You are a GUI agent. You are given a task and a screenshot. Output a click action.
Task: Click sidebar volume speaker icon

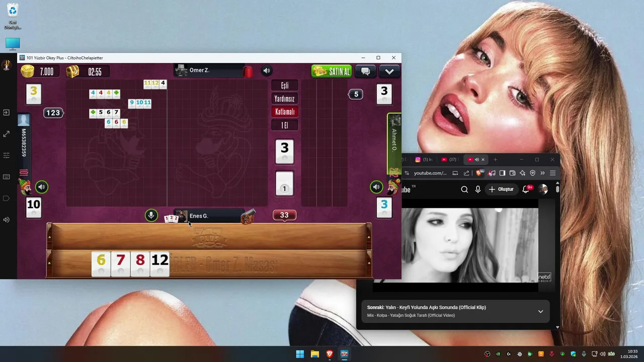pyautogui.click(x=7, y=220)
